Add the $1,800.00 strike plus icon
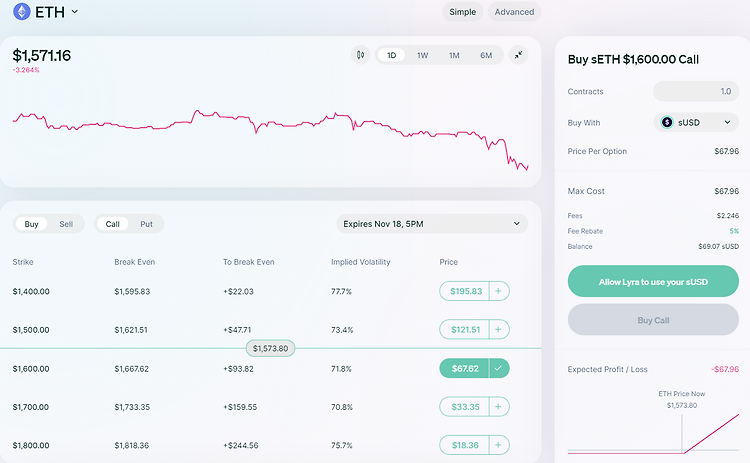 pyautogui.click(x=498, y=445)
